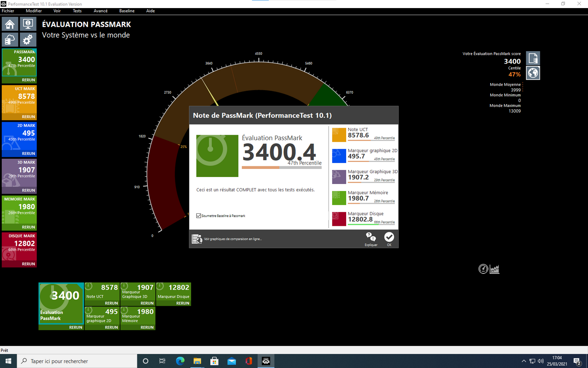Click the orange Note UCT icon in the dialog
This screenshot has width=588, height=368.
[x=339, y=135]
